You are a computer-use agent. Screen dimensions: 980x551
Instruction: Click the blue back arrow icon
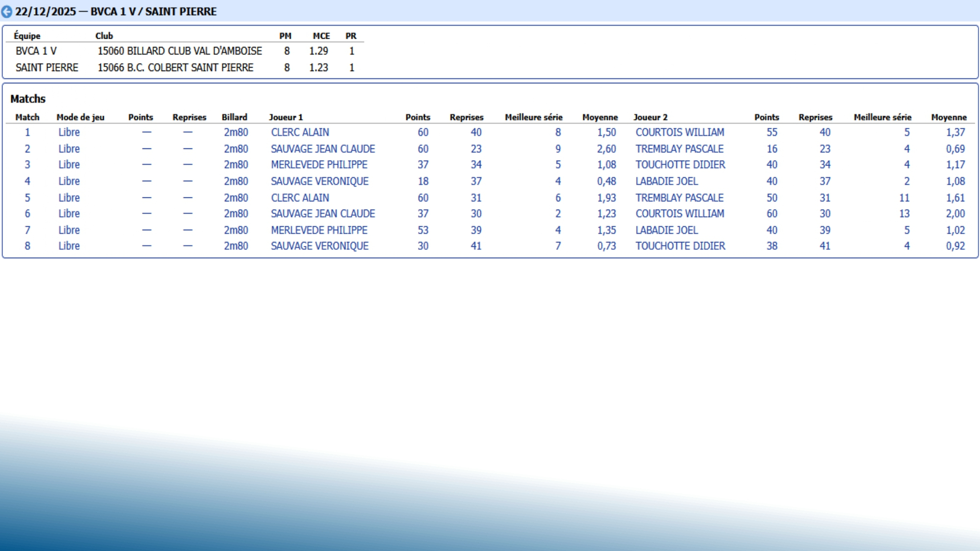click(x=7, y=12)
